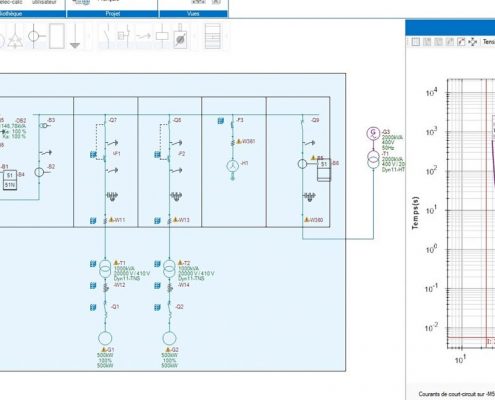
Task: Select relay box B6 marked 51
Action: pos(324,169)
